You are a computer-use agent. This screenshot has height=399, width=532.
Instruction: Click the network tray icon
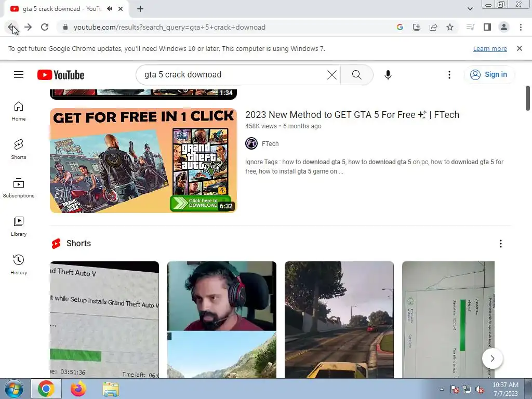(x=467, y=390)
